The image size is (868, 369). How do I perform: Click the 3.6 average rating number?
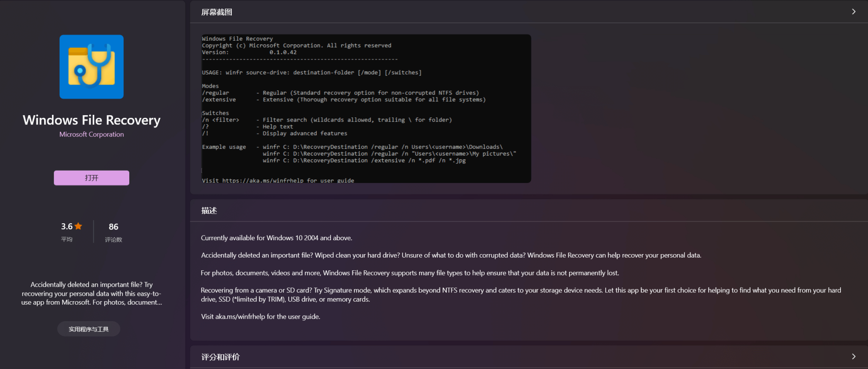(67, 227)
